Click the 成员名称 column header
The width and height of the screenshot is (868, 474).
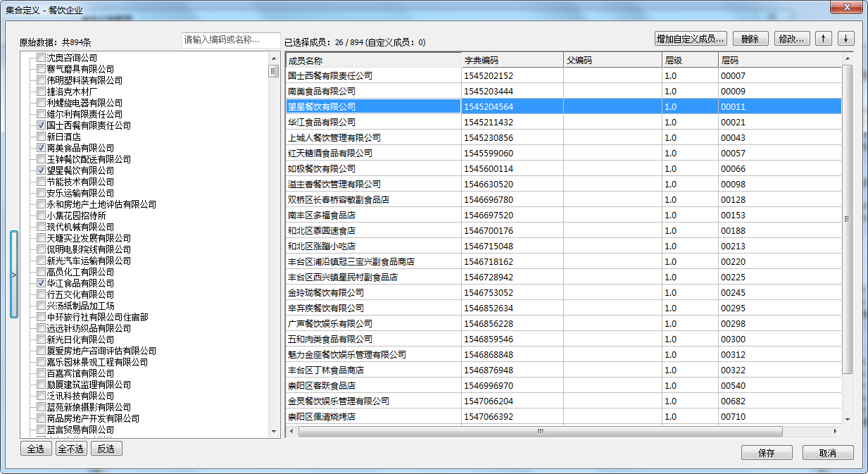373,61
